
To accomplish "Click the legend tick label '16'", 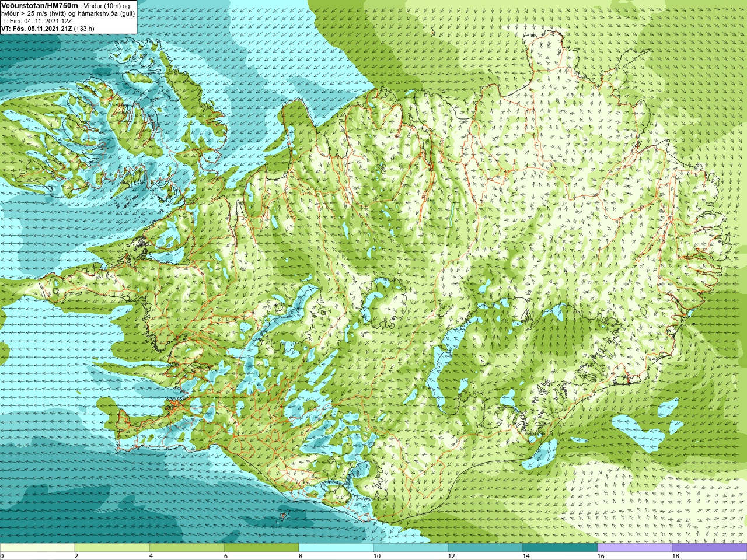I will 601,556.
